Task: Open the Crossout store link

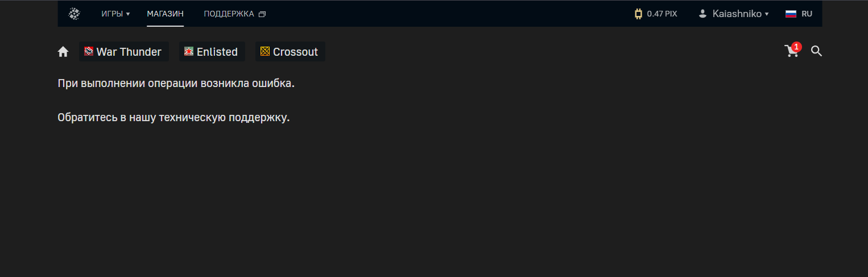Action: point(295,52)
